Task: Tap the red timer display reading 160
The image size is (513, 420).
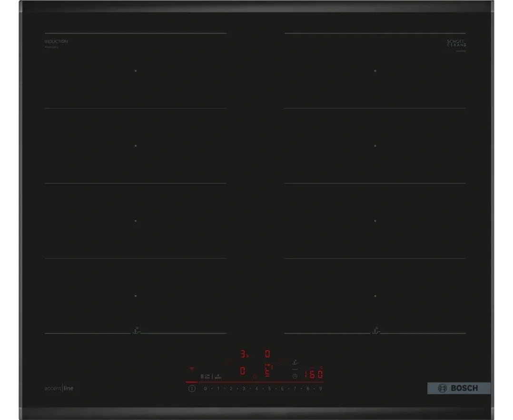Action: [314, 374]
